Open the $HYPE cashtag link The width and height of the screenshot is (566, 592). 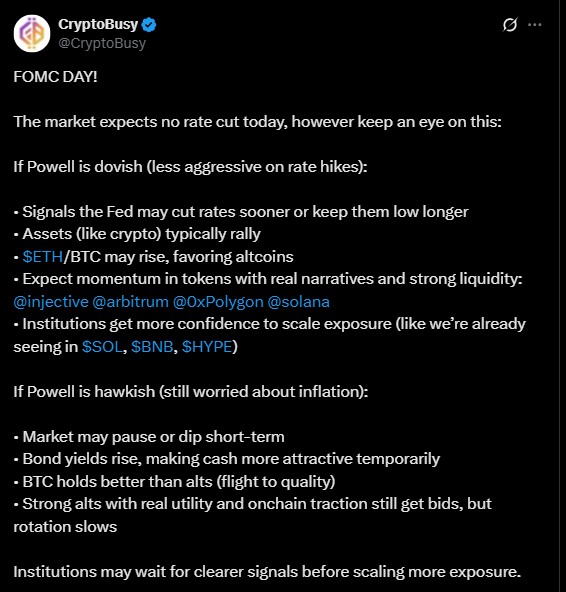tap(207, 347)
